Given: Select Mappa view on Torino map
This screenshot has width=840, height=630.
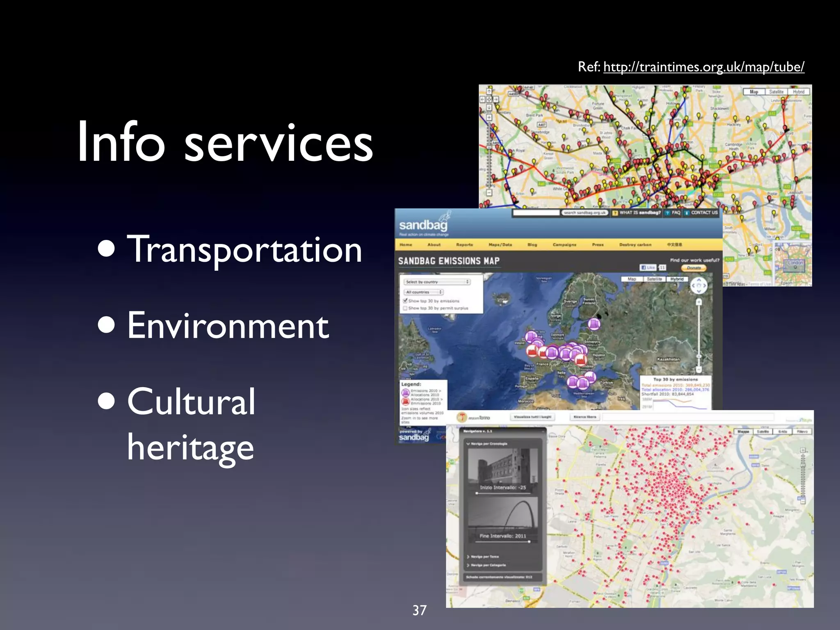Looking at the screenshot, I should 743,431.
